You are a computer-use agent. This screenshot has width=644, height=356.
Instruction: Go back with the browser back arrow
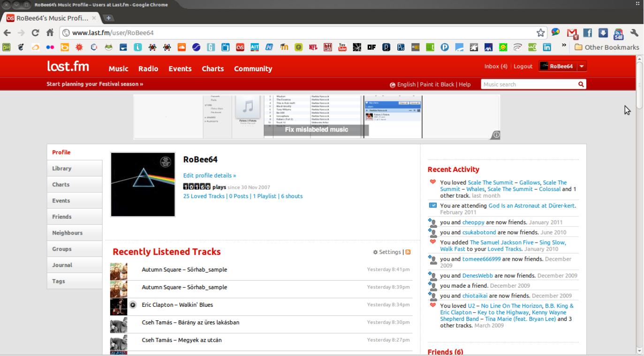7,33
